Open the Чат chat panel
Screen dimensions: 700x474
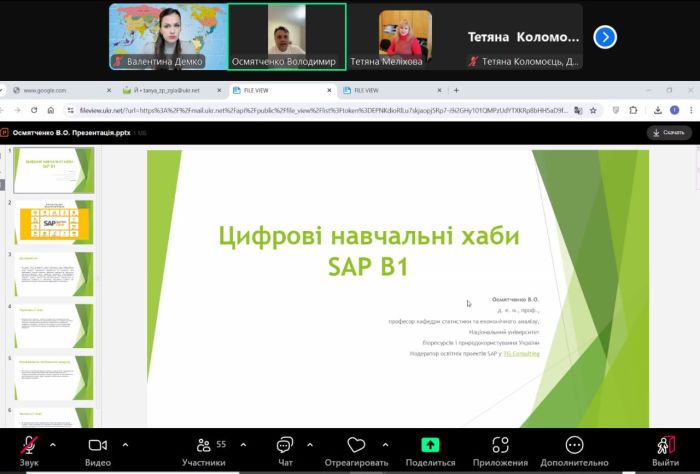[x=285, y=451]
